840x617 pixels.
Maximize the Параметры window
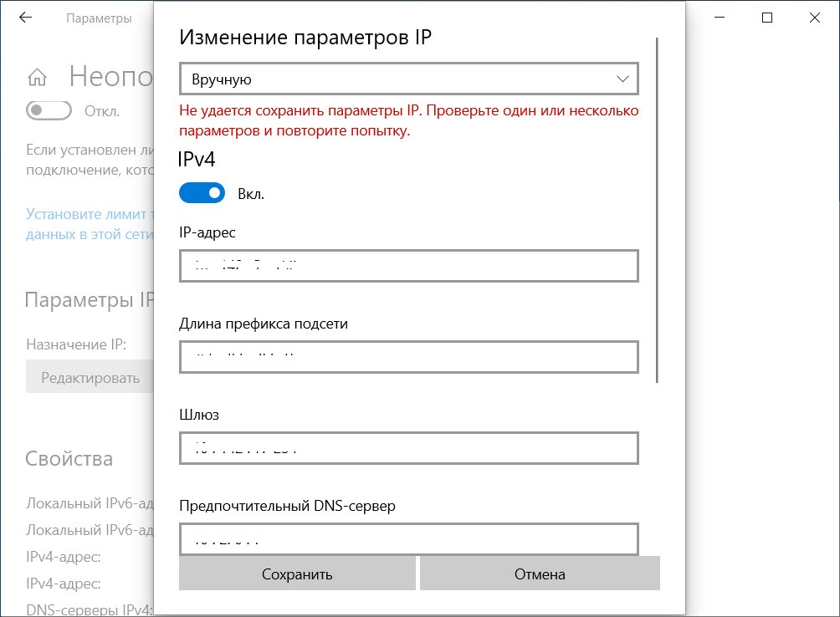coord(767,18)
